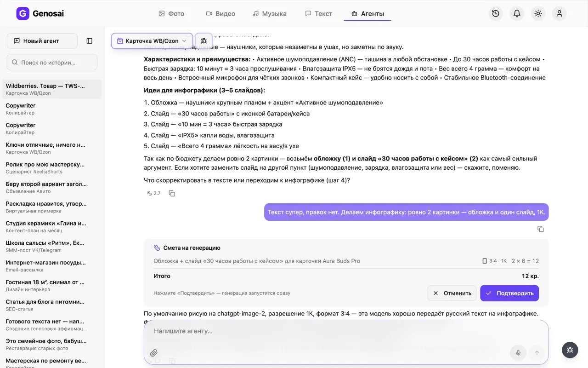
Task: Switch to the Фото tab
Action: click(171, 14)
